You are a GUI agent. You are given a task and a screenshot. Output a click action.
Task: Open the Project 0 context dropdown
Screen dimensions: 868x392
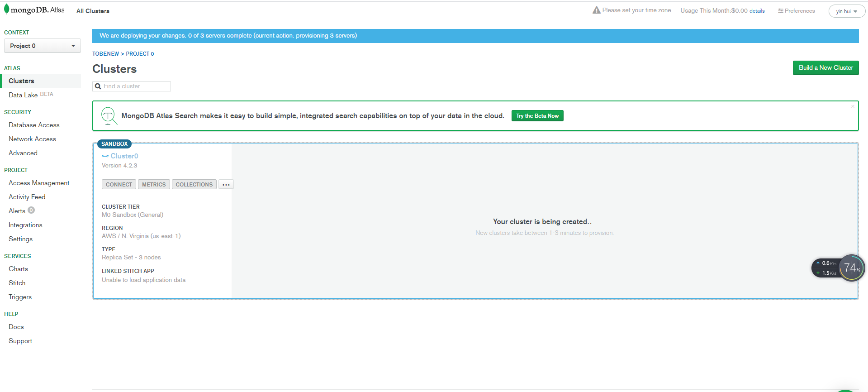[43, 46]
